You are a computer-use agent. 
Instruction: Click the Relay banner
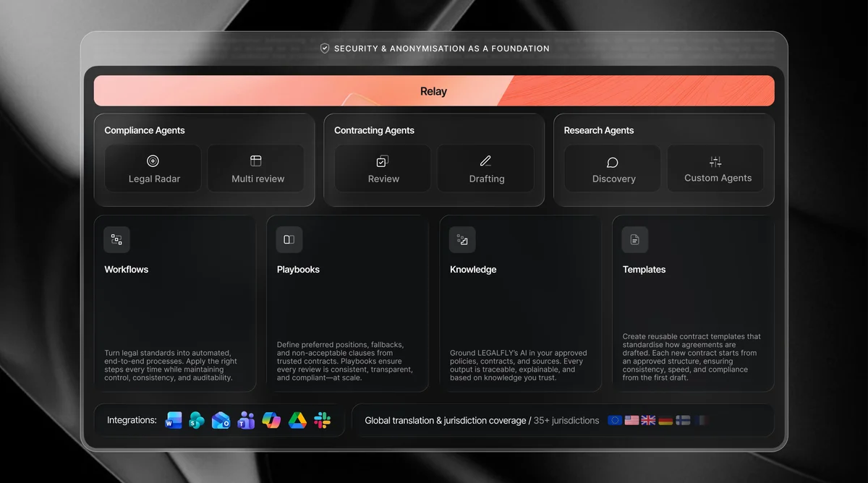[x=433, y=90]
